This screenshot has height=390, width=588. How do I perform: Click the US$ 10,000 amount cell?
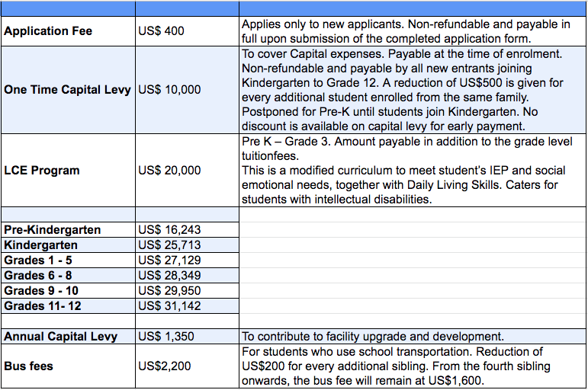(187, 90)
